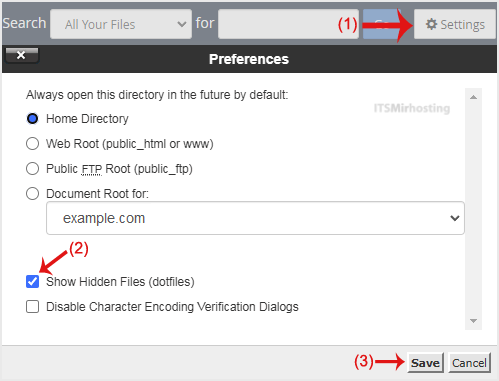The image size is (499, 381).
Task: Select Home Directory radio button
Action: coord(32,119)
